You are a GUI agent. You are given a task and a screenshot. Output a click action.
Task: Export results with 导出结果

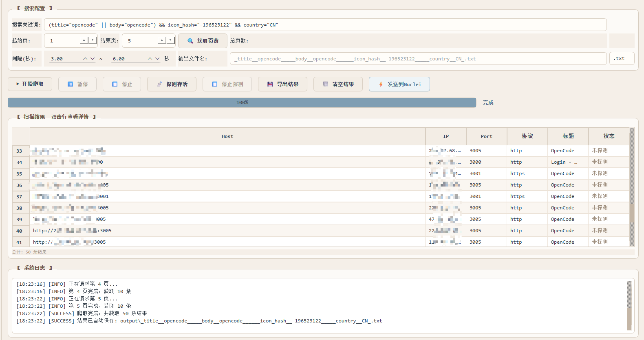click(x=282, y=84)
